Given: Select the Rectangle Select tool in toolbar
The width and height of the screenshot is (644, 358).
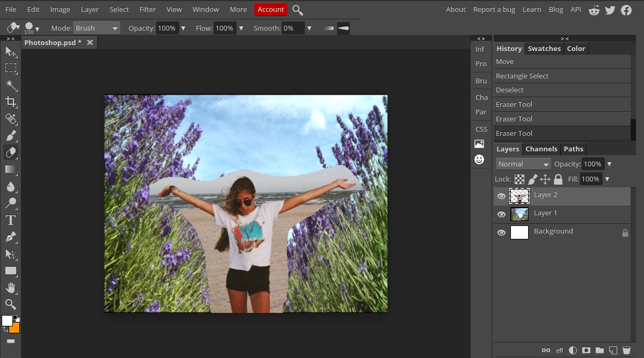Looking at the screenshot, I should tap(11, 68).
